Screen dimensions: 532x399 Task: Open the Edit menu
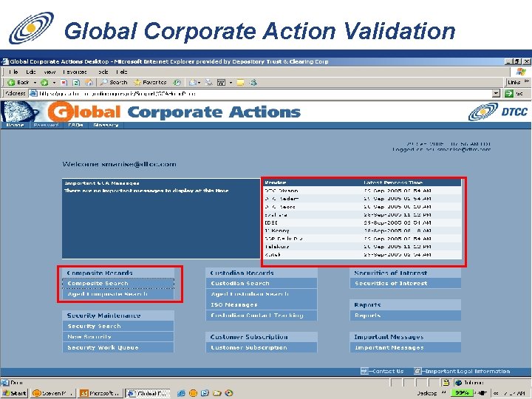(30, 72)
